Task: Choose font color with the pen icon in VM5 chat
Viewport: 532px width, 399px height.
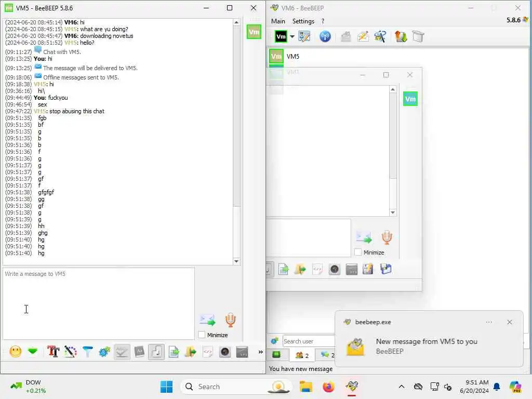Action: [70, 352]
